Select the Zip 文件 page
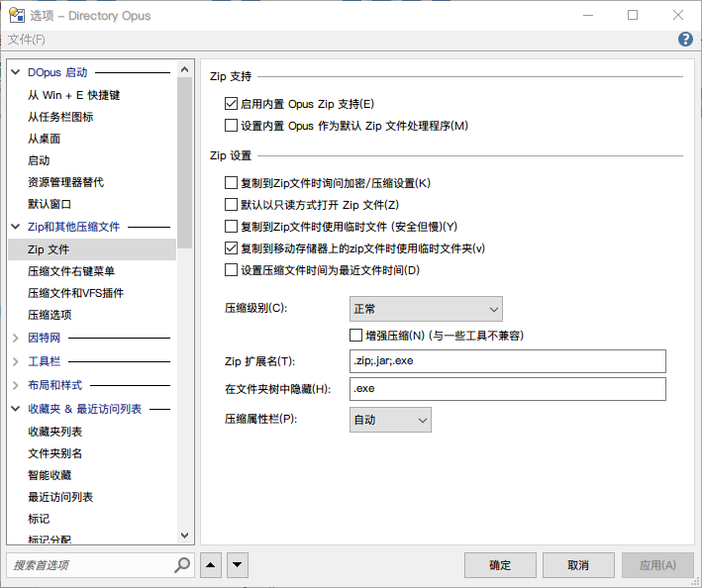This screenshot has height=588, width=702. [92, 249]
